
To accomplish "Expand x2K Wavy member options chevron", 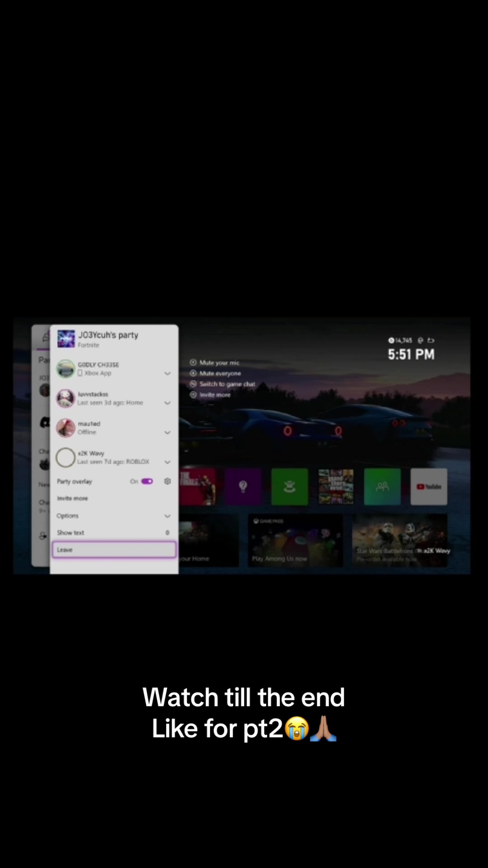I will [167, 462].
